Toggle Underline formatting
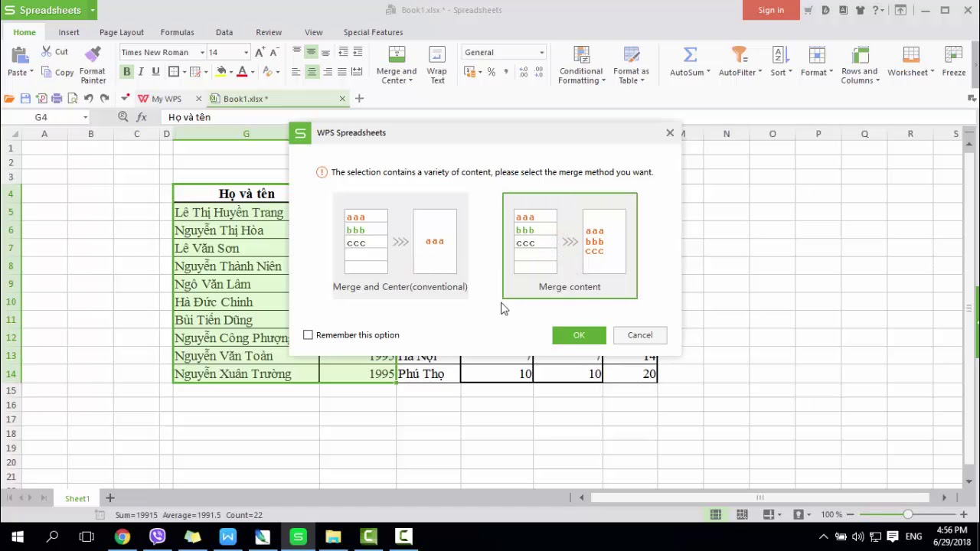 pyautogui.click(x=155, y=72)
